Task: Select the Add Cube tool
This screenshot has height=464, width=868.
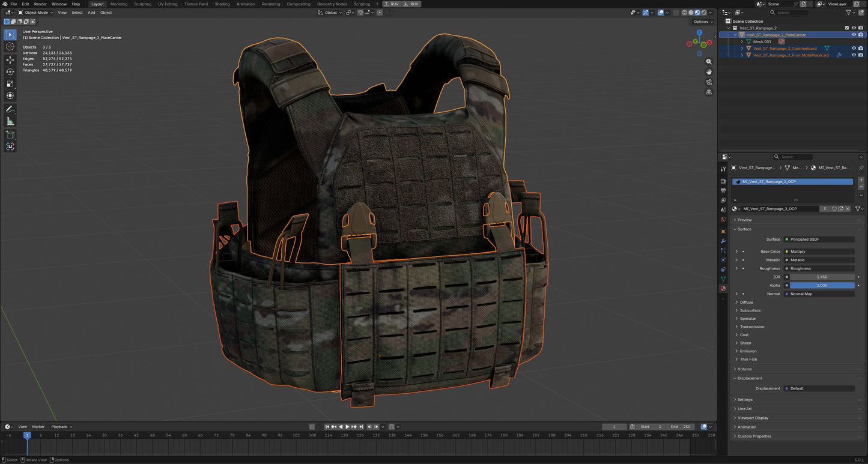Action: pyautogui.click(x=10, y=134)
